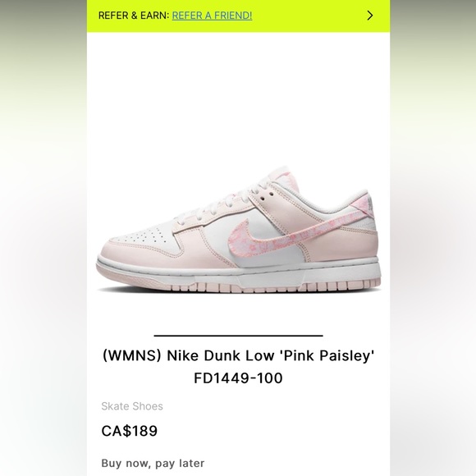Click the CA$189 price

point(130,431)
